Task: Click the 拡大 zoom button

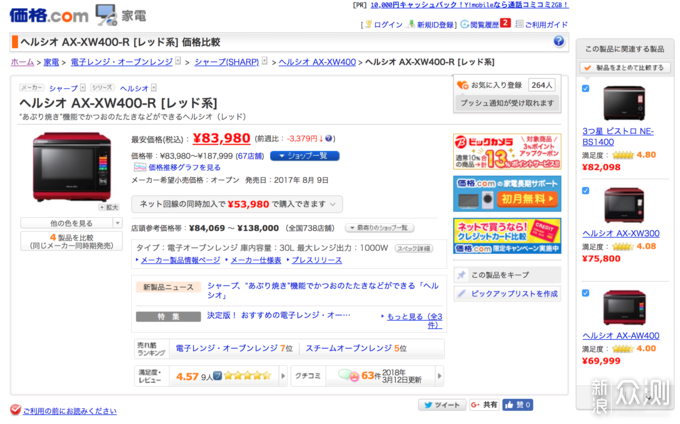Action: click(x=109, y=207)
